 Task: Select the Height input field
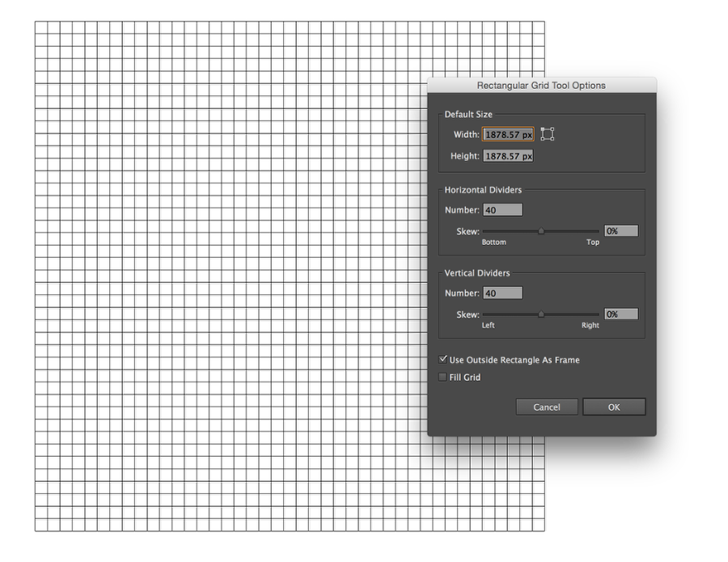[x=509, y=156]
